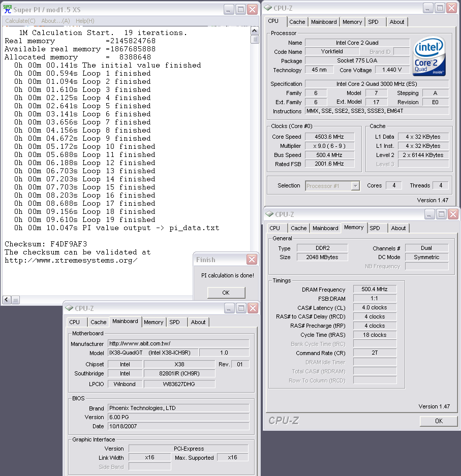Click the BIOS Brand Phoenix Technologies, LTD field
The width and height of the screenshot is (461, 476).
click(x=178, y=408)
